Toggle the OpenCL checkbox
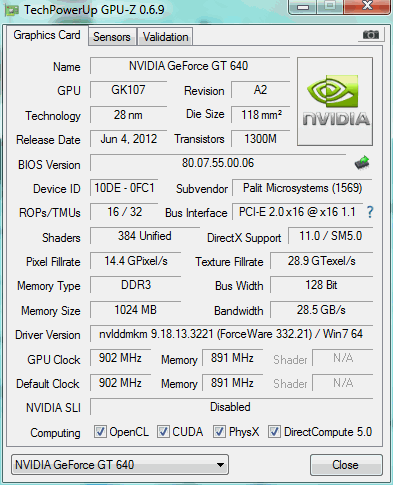The image size is (393, 485). coord(100,432)
